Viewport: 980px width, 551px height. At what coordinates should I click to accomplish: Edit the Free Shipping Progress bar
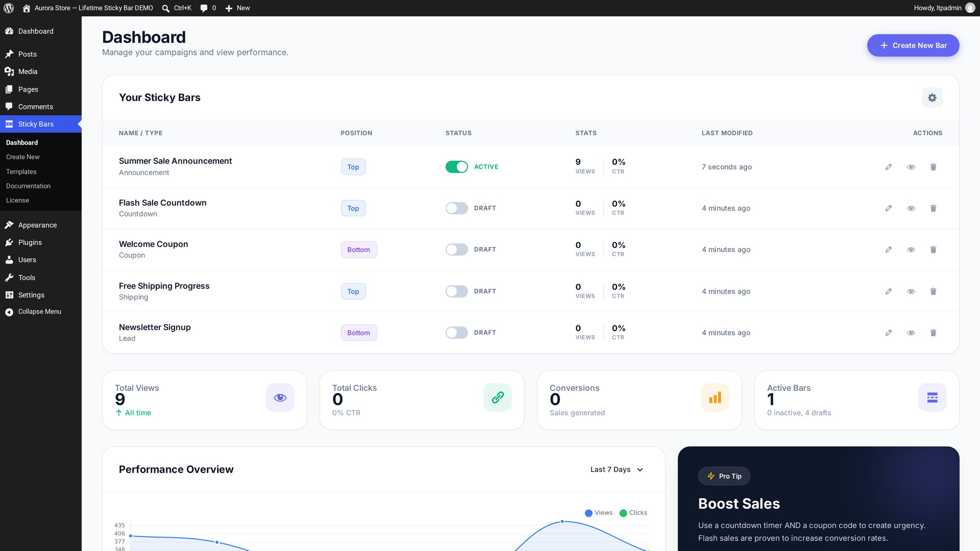click(x=888, y=292)
